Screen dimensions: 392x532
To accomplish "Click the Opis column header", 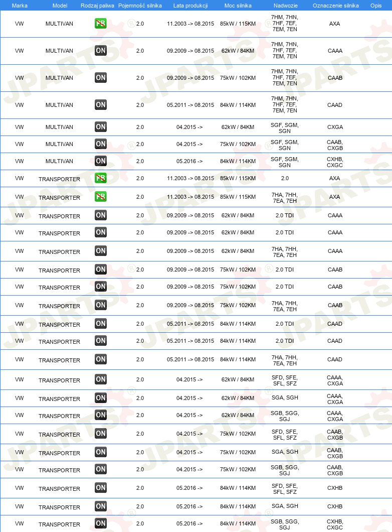I will point(376,6).
